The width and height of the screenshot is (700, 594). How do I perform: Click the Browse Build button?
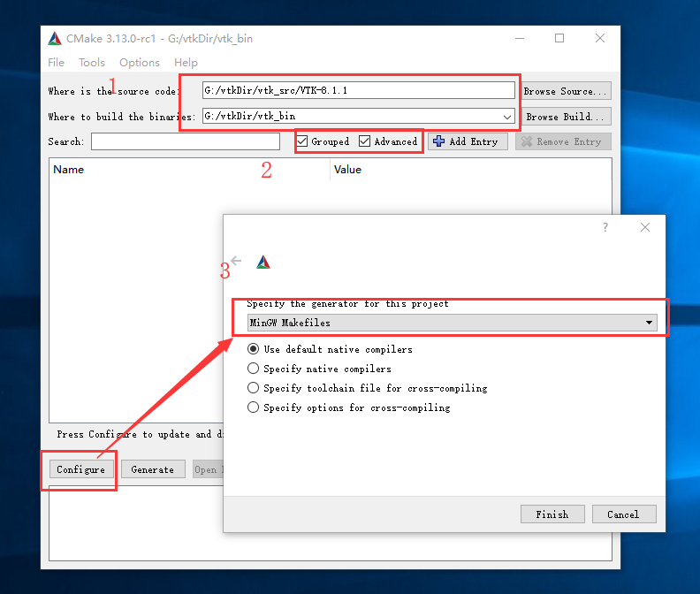(x=566, y=117)
